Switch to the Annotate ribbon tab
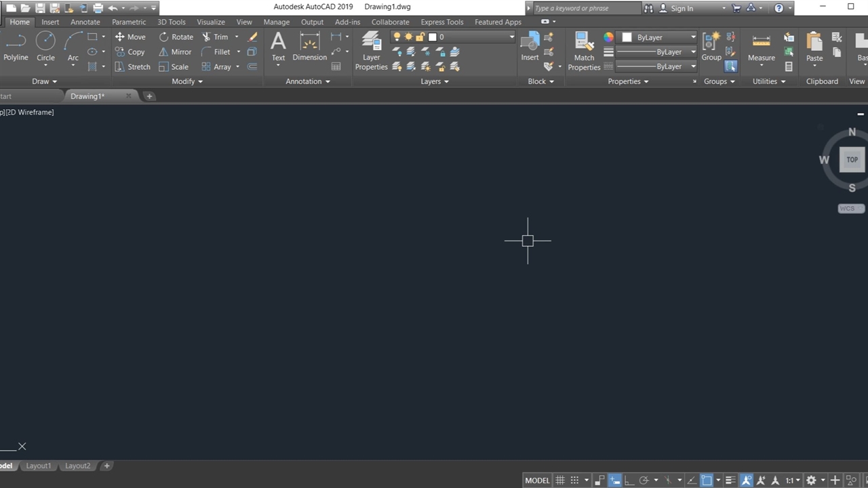 tap(85, 22)
